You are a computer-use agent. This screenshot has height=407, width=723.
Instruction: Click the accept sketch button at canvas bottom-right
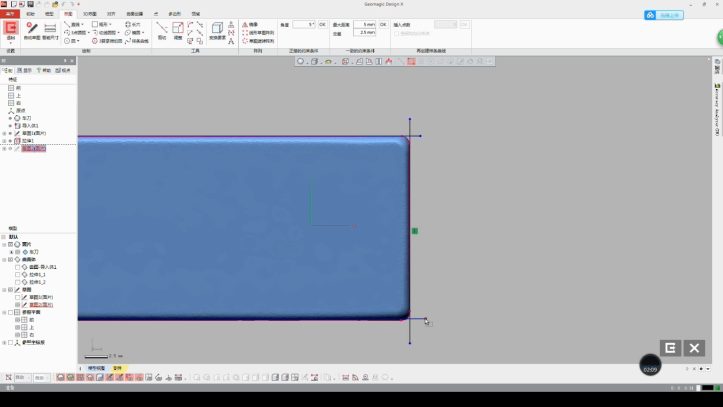point(670,348)
